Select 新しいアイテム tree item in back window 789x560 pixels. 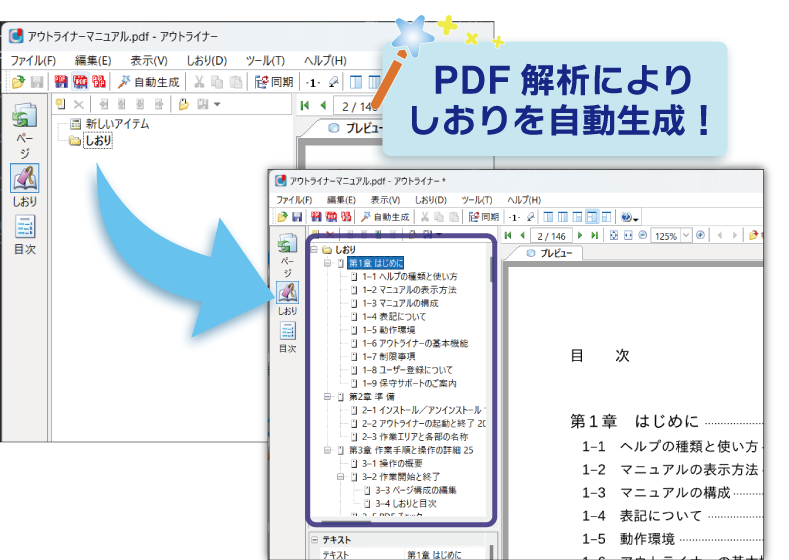click(x=110, y=124)
